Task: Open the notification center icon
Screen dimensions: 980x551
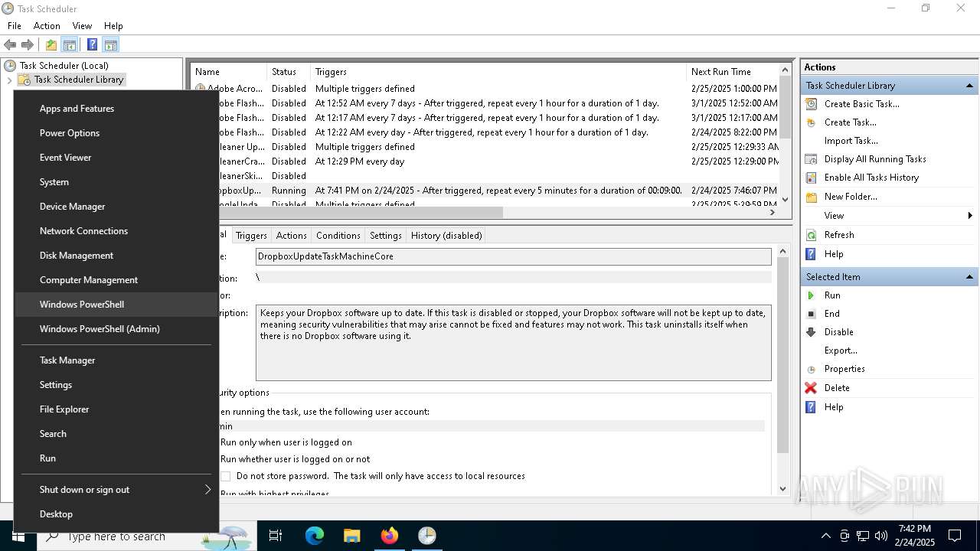Action: (x=955, y=536)
